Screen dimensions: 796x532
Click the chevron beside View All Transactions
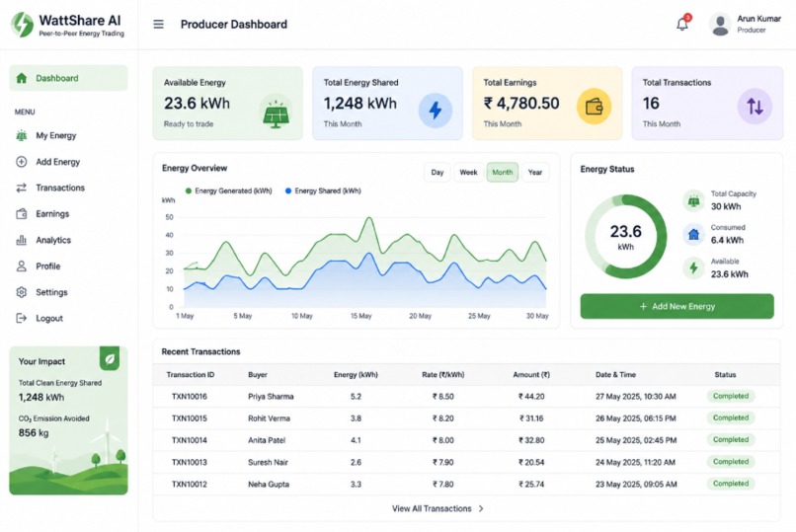click(x=481, y=508)
